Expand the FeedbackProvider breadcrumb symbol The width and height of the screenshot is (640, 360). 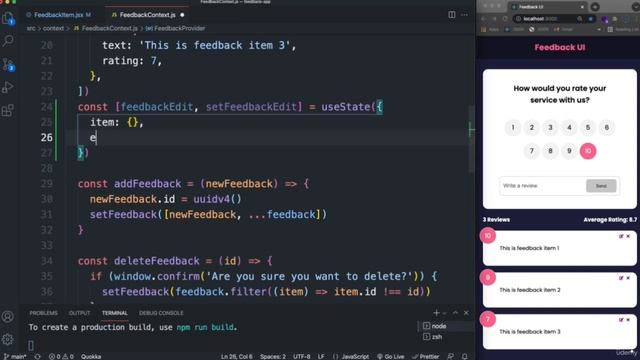pos(176,29)
